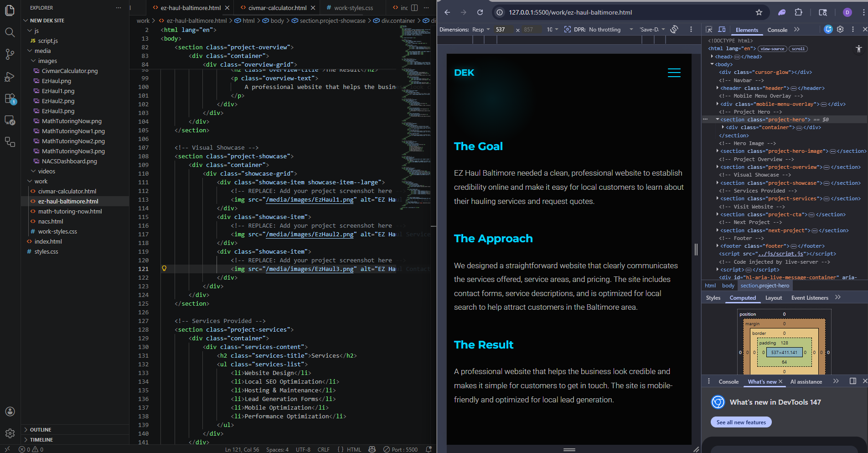Image resolution: width=868 pixels, height=453 pixels.
Task: Open the Extensions view in VS Code
Action: (10, 99)
